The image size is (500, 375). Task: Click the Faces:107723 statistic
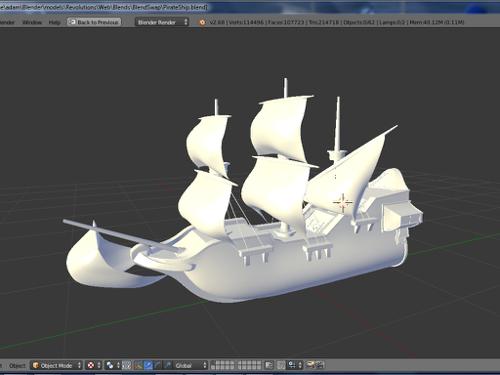coord(286,22)
